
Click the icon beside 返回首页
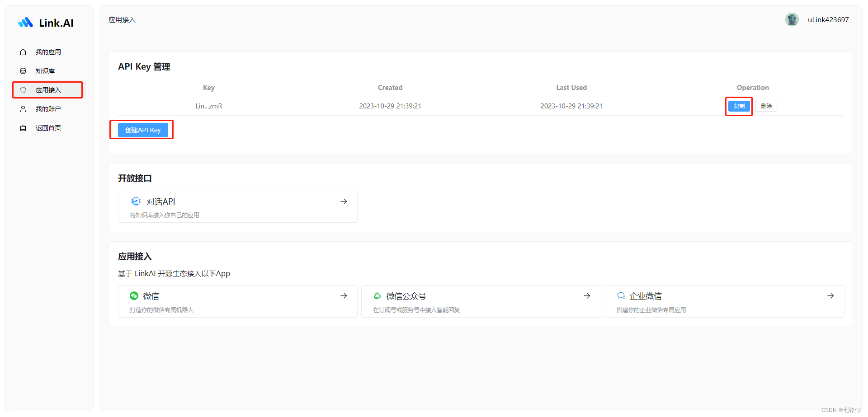tap(23, 128)
